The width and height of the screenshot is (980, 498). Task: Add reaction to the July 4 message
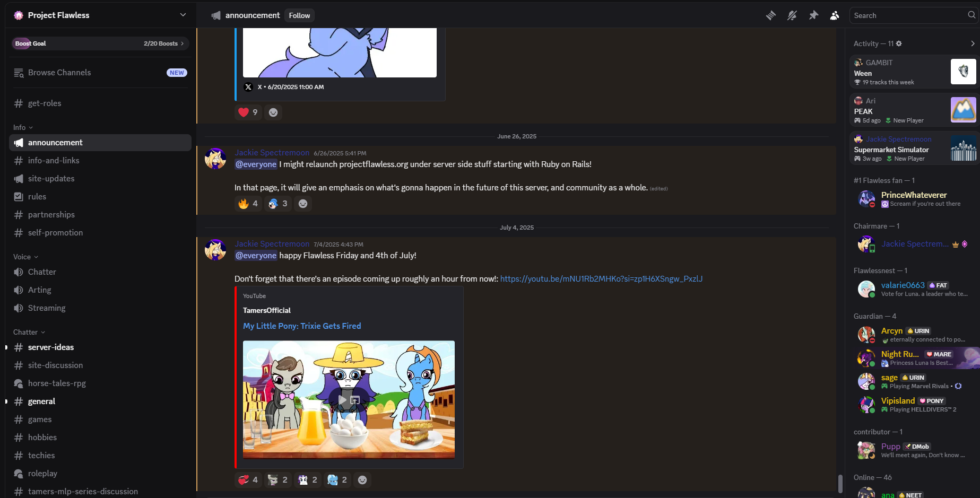pyautogui.click(x=362, y=480)
